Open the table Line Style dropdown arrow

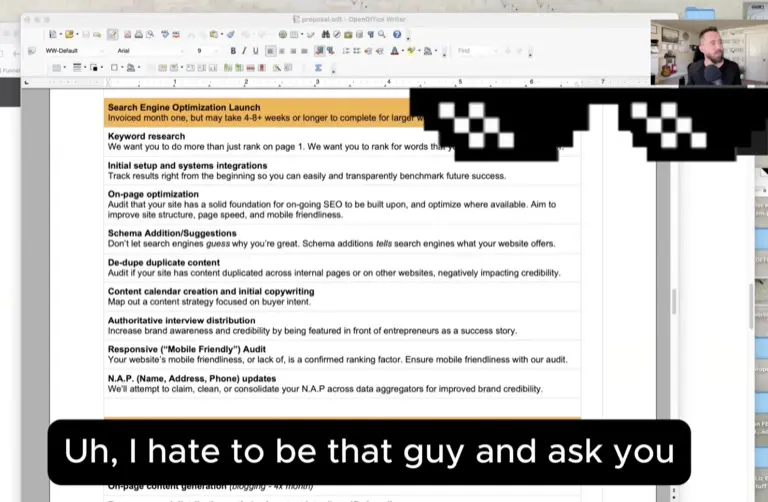point(85,68)
